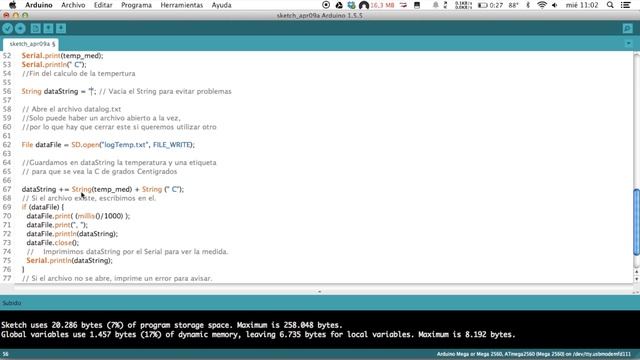Click the Arduino Mega board info in status bar
This screenshot has width=640, height=360.
(x=533, y=354)
